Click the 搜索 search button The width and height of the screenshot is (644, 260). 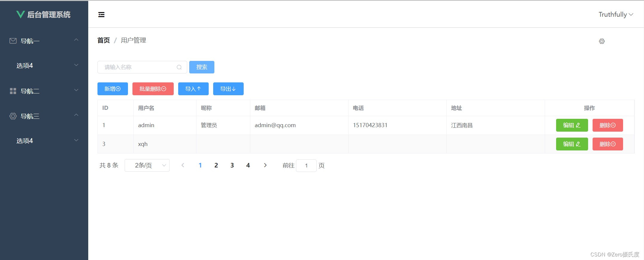point(202,67)
